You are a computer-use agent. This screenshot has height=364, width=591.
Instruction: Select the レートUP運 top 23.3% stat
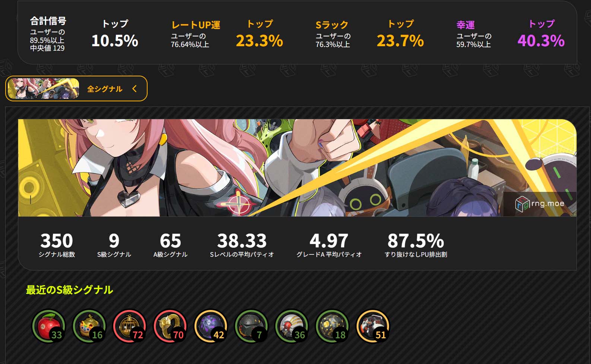[259, 34]
